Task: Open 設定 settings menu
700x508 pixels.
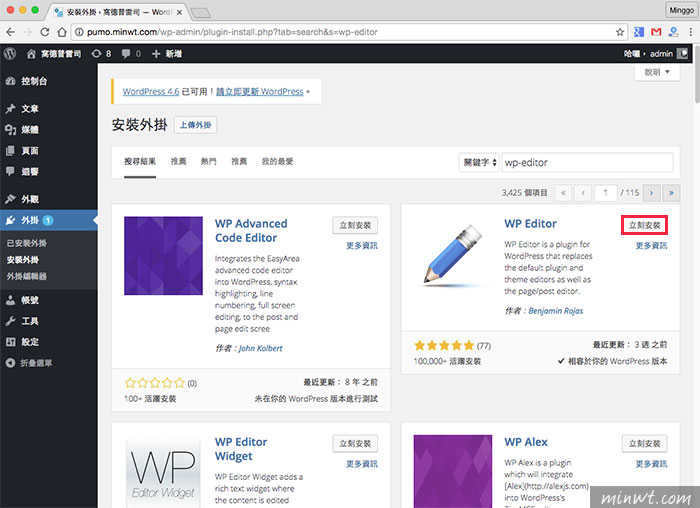Action: (x=49, y=342)
